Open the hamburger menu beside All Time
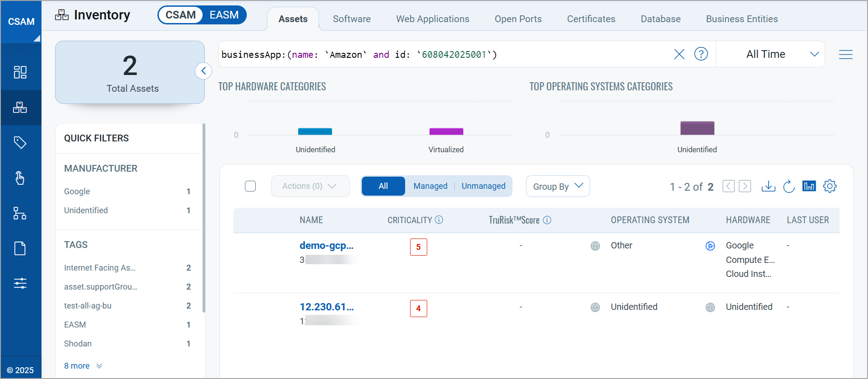The width and height of the screenshot is (868, 379). [846, 54]
